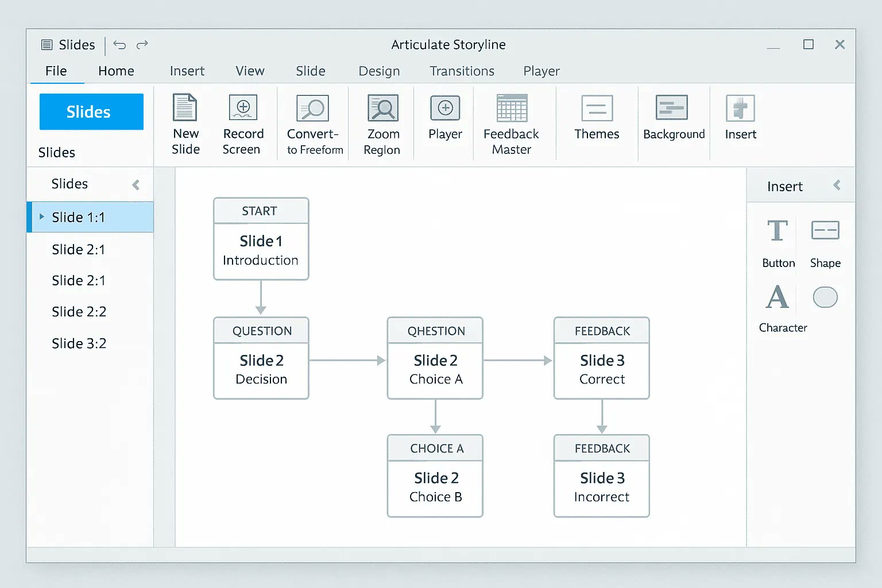
Task: Click the Insert ribbon icon
Action: (740, 108)
